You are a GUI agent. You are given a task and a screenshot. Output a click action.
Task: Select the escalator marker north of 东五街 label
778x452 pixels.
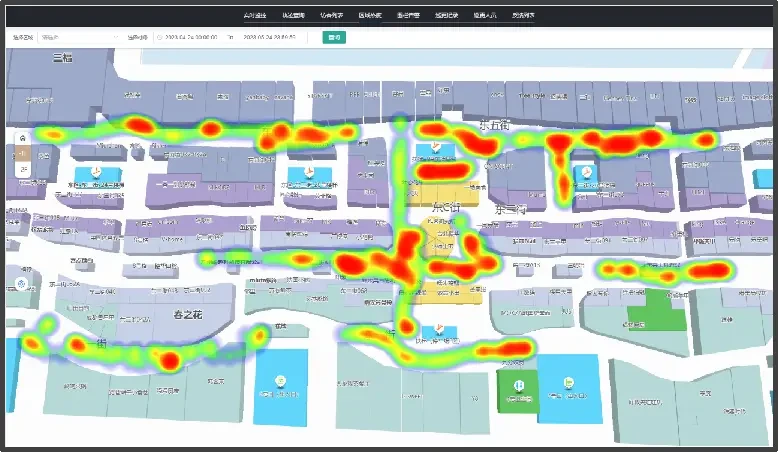436,146
